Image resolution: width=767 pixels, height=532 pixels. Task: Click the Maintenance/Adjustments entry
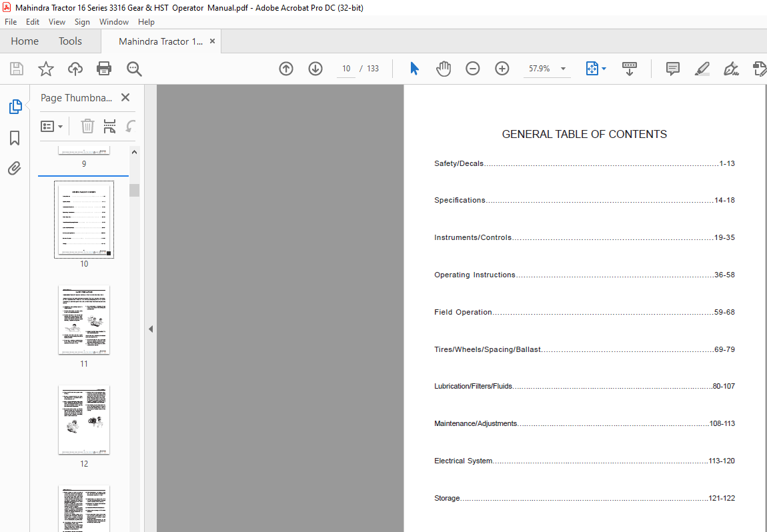pos(584,423)
